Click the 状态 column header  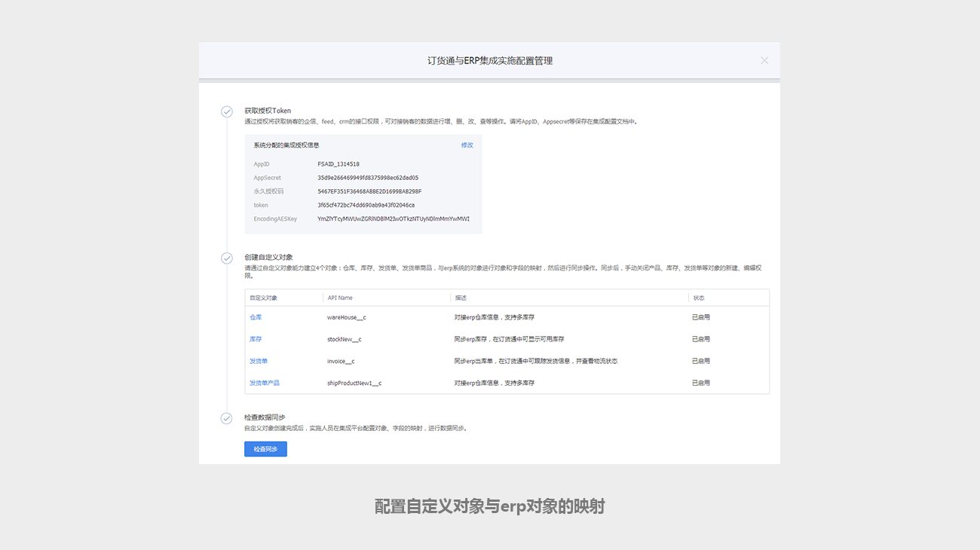point(698,298)
